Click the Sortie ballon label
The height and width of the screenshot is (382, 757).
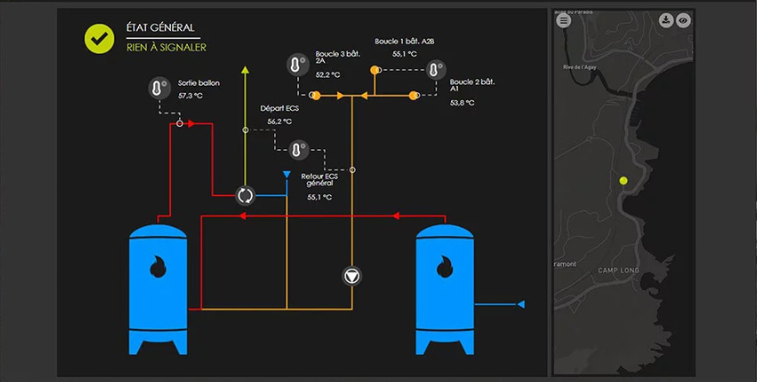click(x=198, y=83)
